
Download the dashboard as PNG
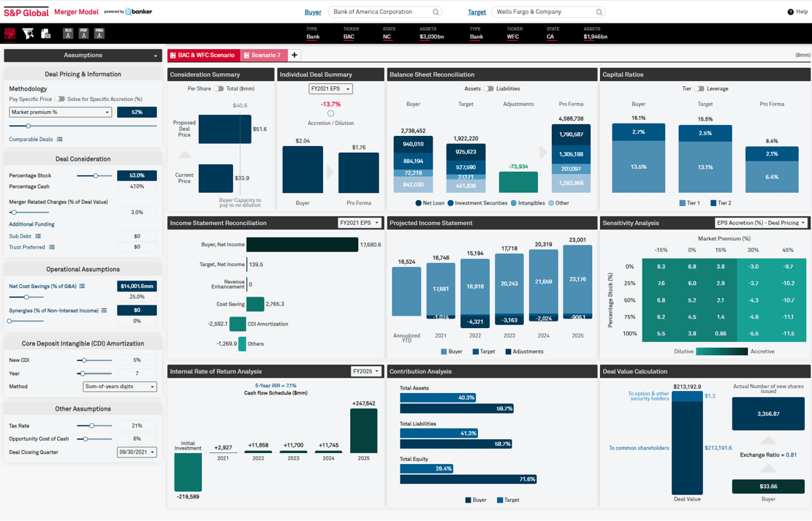[x=99, y=34]
